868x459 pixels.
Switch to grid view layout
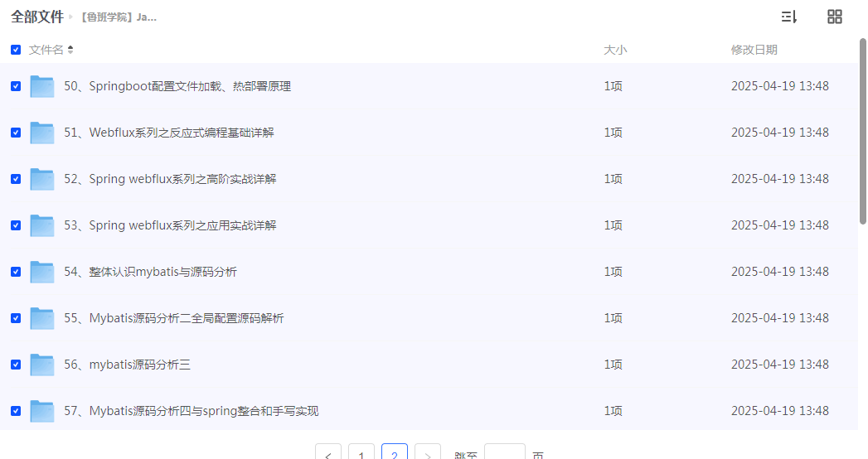click(835, 17)
